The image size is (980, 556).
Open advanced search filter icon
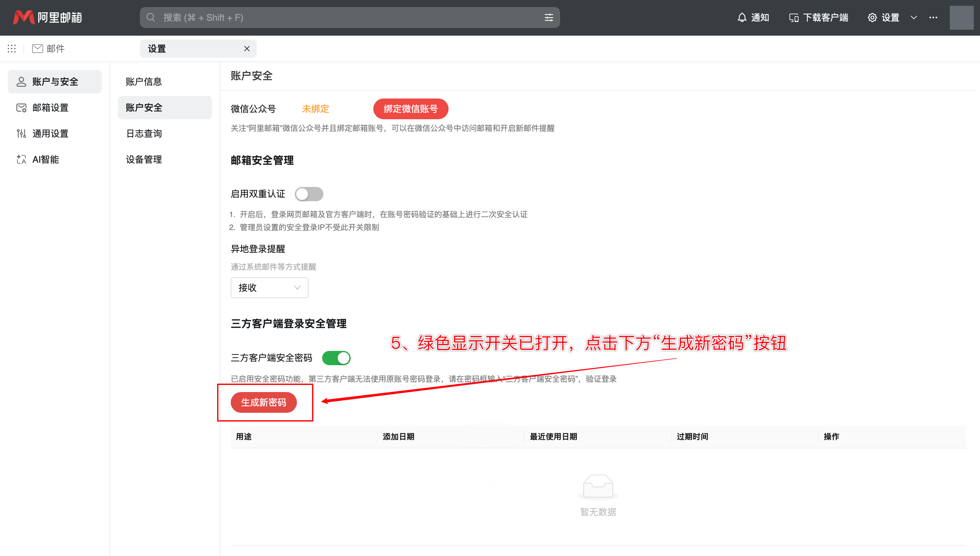549,17
